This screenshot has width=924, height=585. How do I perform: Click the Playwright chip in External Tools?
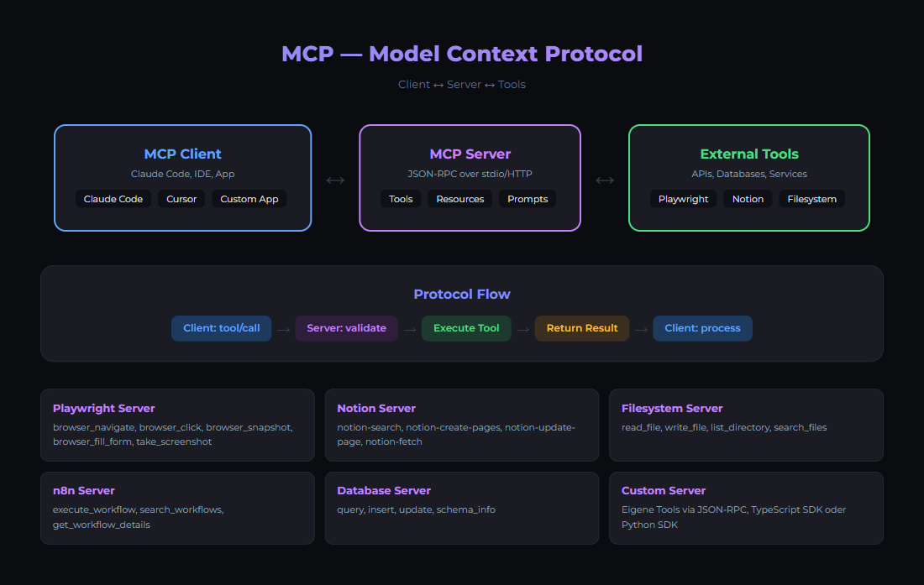tap(683, 199)
